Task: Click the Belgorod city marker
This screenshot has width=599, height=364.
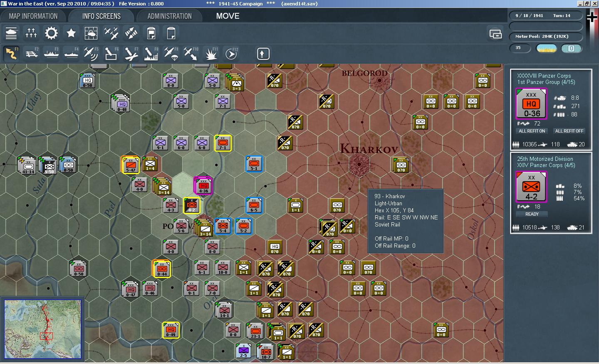Action: 379,80
